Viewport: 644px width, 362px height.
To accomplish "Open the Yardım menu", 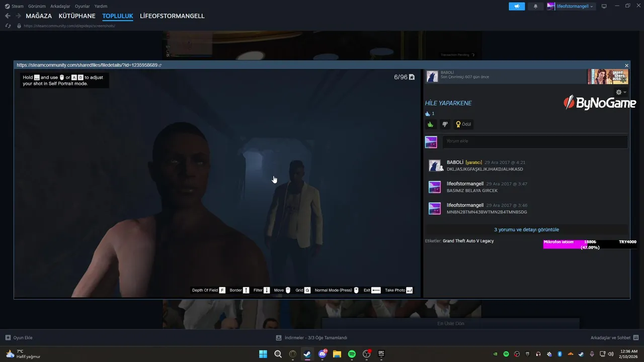I will coord(101,6).
